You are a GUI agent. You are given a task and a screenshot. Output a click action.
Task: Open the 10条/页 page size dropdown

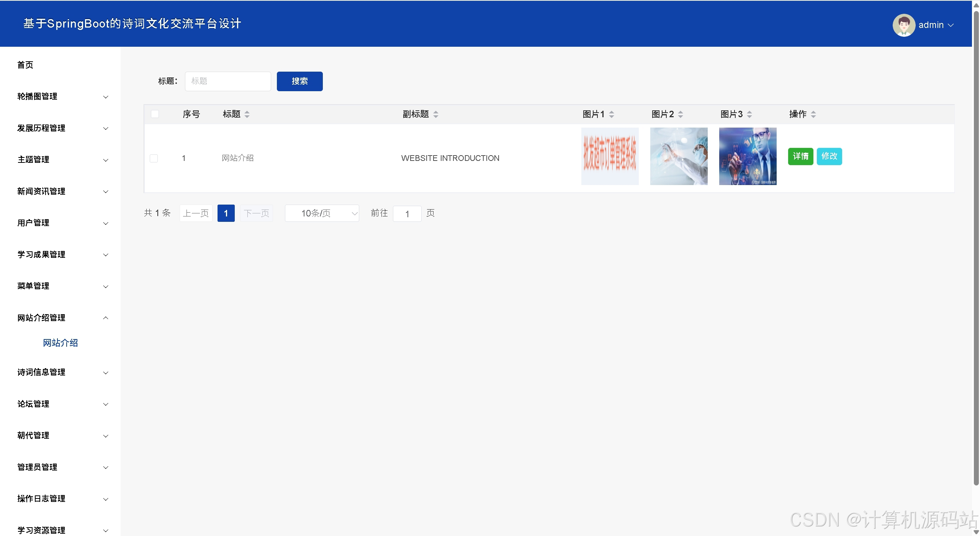[322, 213]
